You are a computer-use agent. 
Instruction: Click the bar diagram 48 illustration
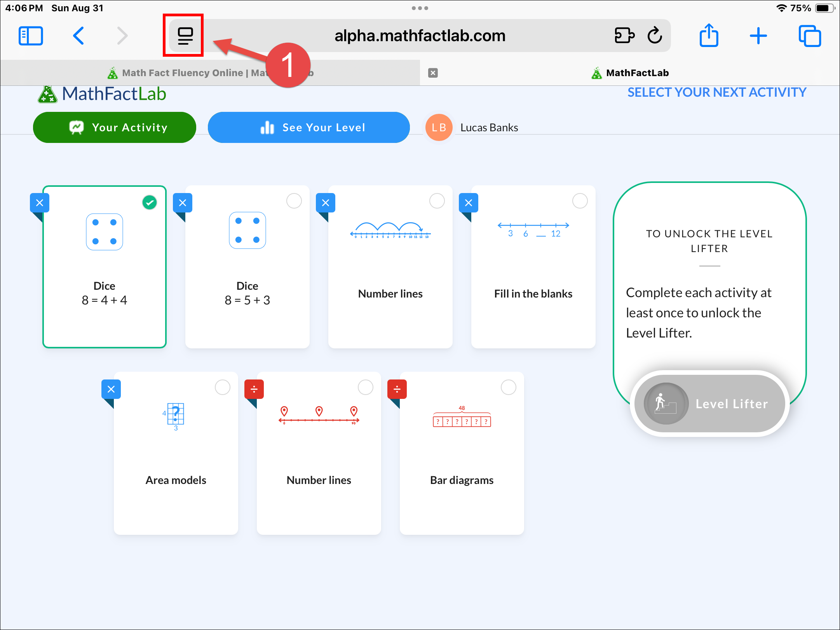point(462,416)
